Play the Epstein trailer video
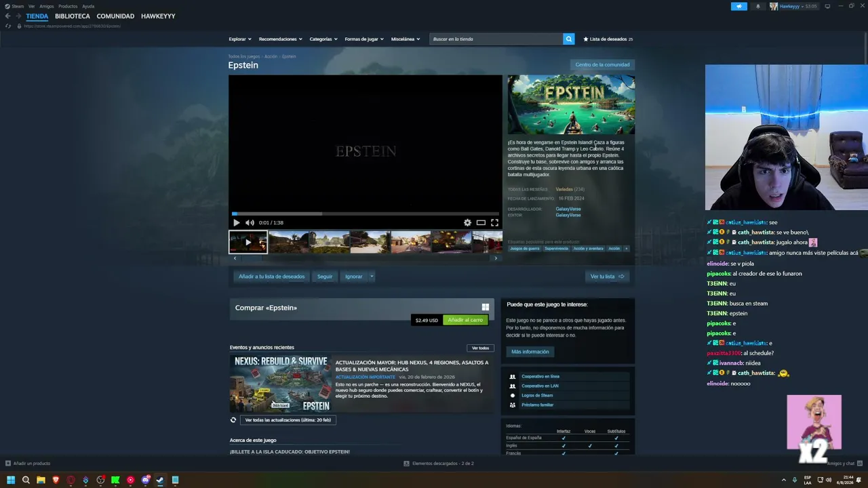The width and height of the screenshot is (868, 488). (236, 222)
